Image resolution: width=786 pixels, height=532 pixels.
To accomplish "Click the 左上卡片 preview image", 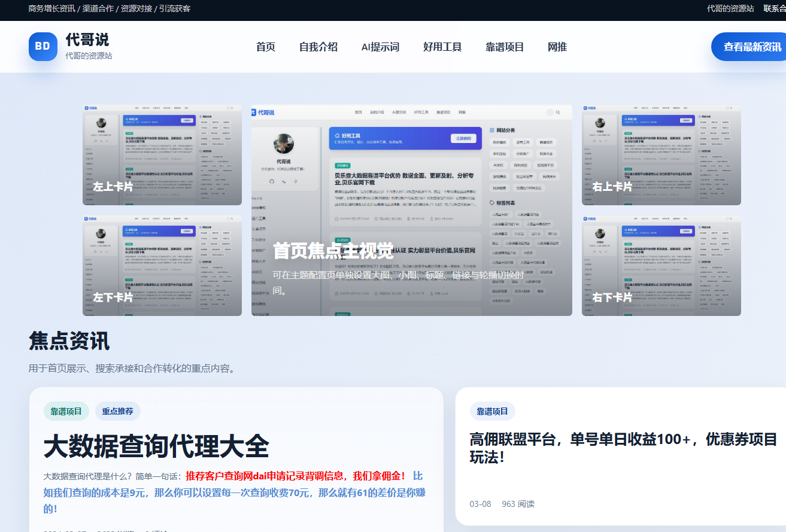I will click(162, 154).
